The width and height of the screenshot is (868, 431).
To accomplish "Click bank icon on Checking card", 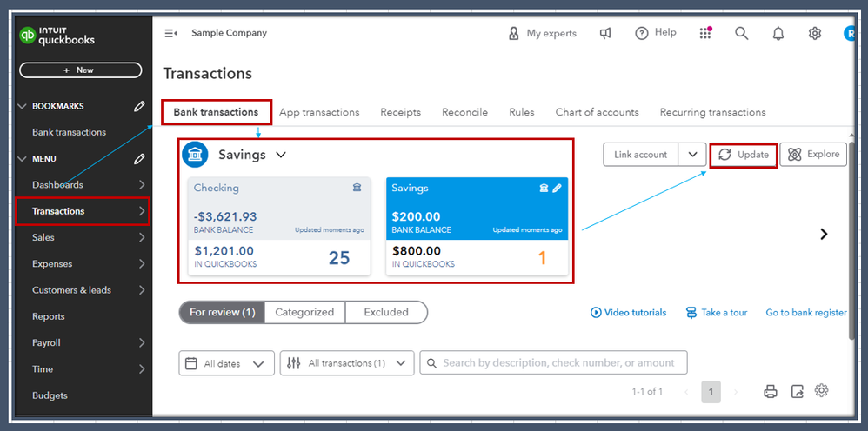I will (357, 188).
